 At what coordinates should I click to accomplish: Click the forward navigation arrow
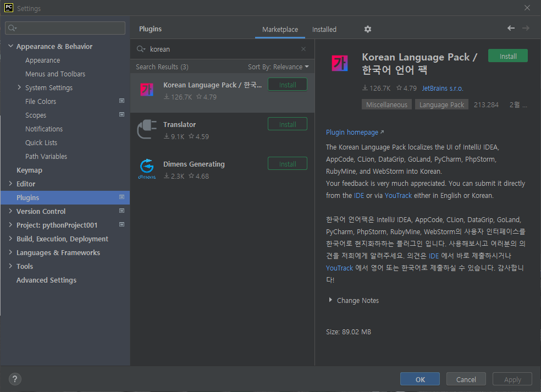point(526,28)
